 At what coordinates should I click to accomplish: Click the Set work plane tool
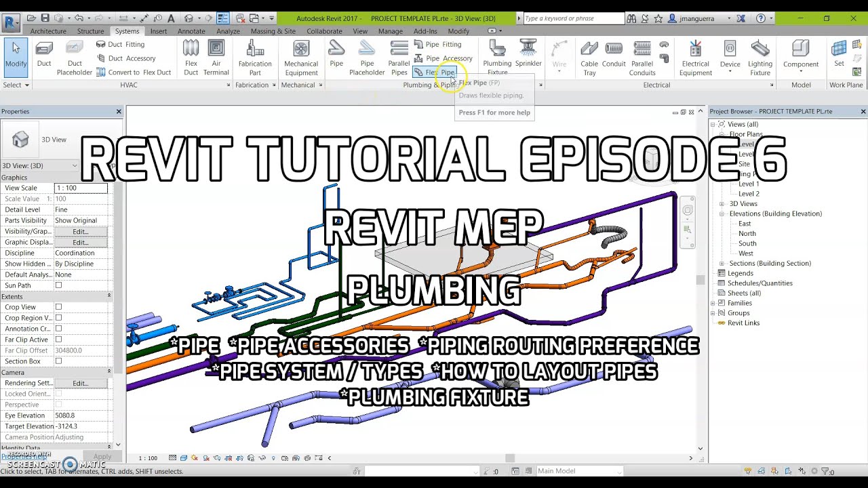tap(840, 54)
